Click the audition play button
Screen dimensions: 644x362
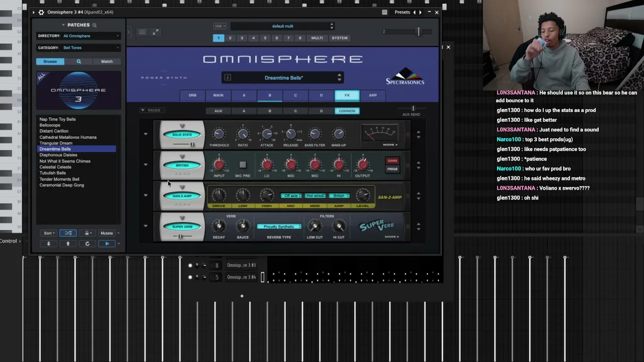click(x=107, y=244)
